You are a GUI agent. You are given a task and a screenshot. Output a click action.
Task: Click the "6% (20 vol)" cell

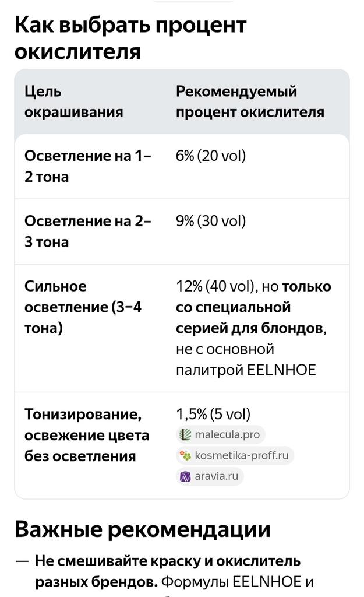pos(211,156)
